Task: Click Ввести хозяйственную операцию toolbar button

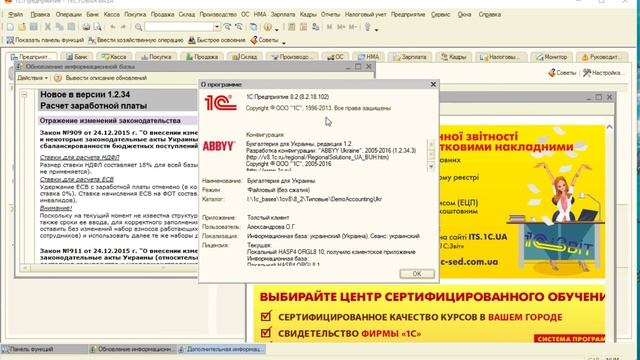Action: [136, 40]
